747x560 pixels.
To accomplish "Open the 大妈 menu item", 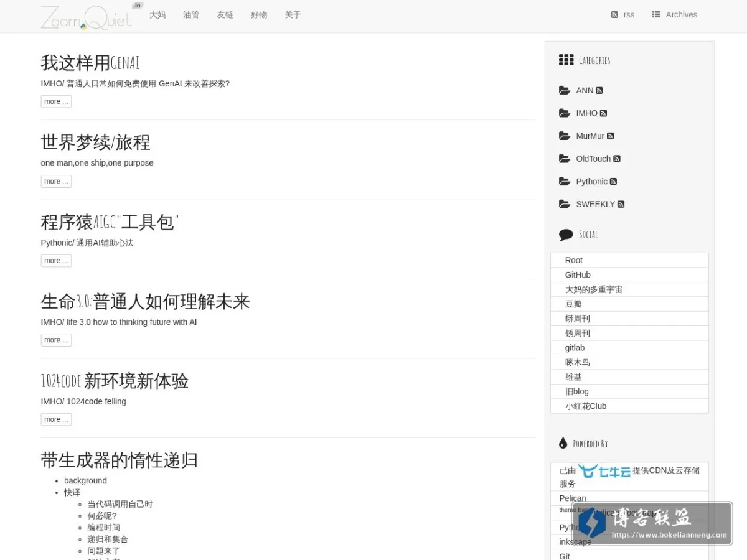I will 157,15.
